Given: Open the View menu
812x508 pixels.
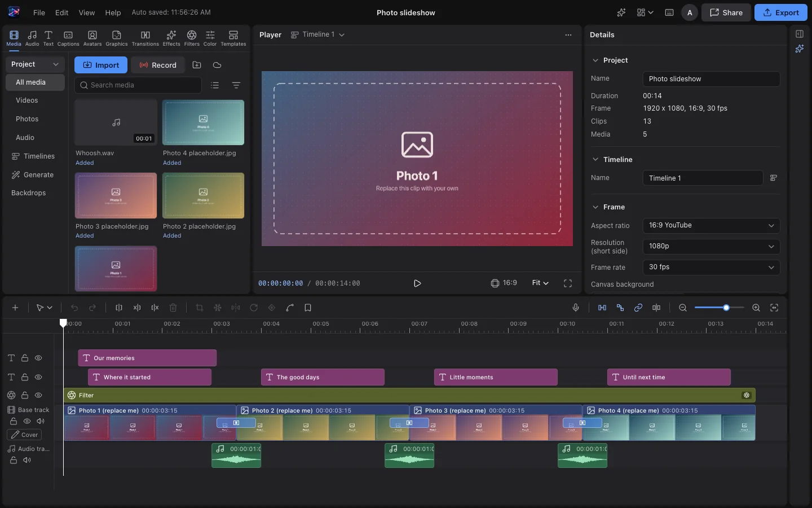Looking at the screenshot, I should coord(86,12).
